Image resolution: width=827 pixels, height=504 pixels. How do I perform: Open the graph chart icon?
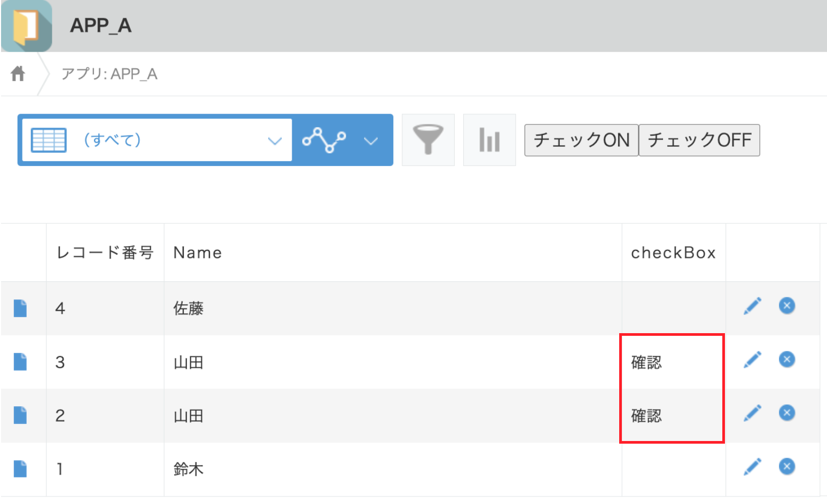point(489,140)
